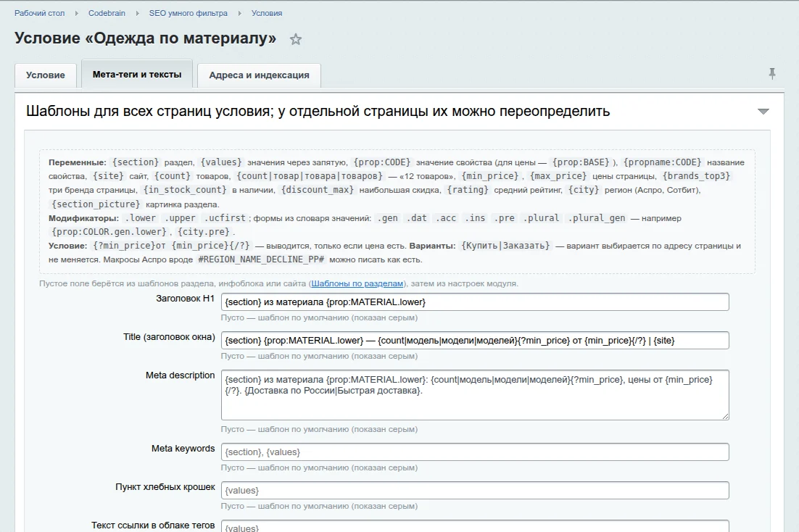Open SEO умного фильтра breadcrumb

point(188,13)
